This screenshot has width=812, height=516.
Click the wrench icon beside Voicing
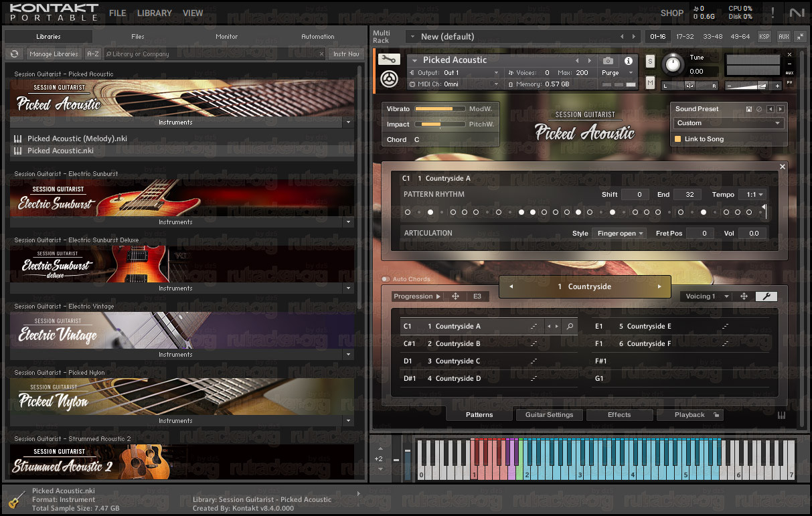coord(766,296)
